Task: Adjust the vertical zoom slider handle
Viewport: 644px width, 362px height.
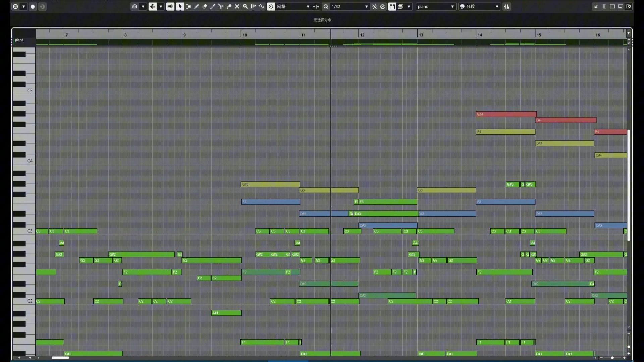Action: click(x=629, y=347)
